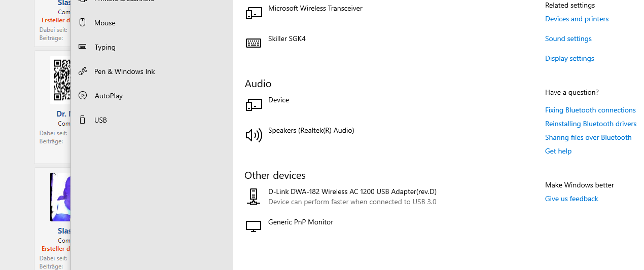Viewport: 644px width, 270px height.
Task: Click the Skiller SGK4 keyboard icon
Action: pos(254,43)
